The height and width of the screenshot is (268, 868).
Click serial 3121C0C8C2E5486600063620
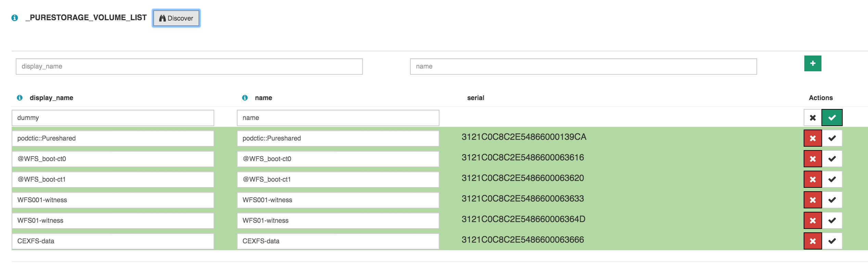point(523,178)
